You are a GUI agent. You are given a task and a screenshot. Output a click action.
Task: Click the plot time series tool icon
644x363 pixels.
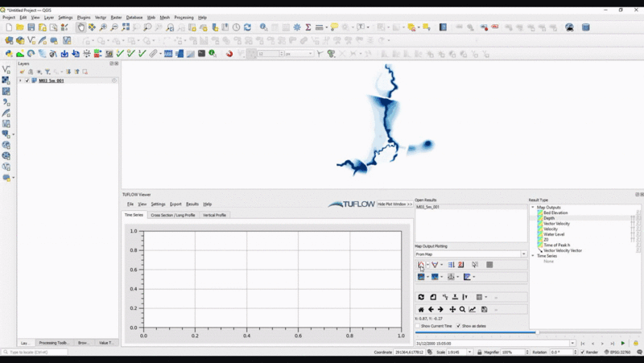click(420, 265)
